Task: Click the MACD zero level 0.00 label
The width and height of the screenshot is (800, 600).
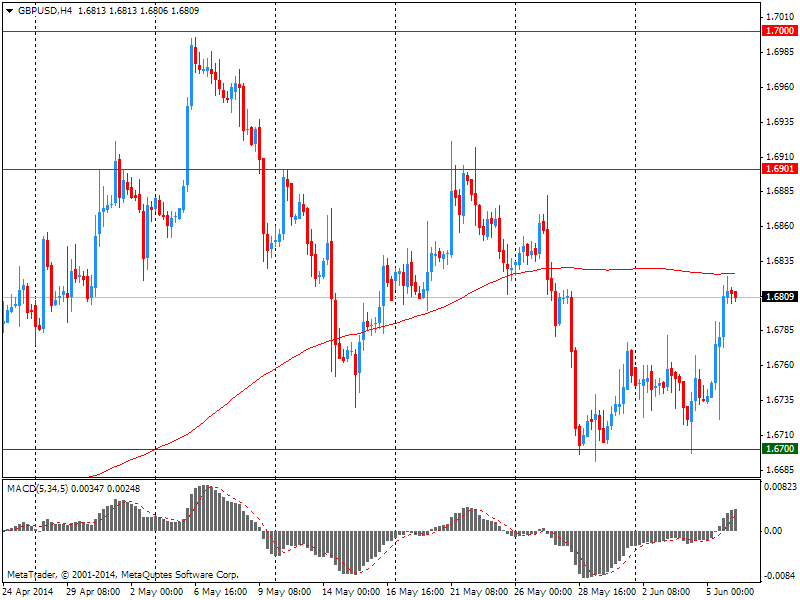Action: click(773, 531)
